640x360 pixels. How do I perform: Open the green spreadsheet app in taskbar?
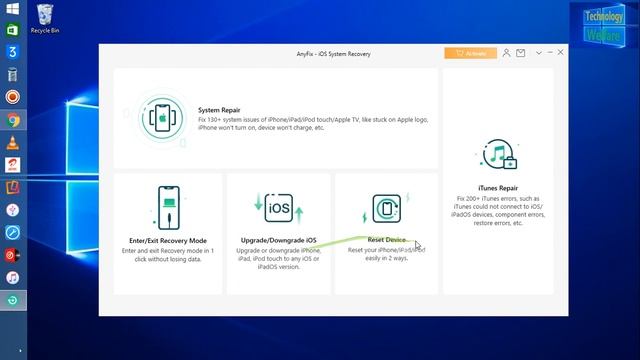pyautogui.click(x=13, y=30)
